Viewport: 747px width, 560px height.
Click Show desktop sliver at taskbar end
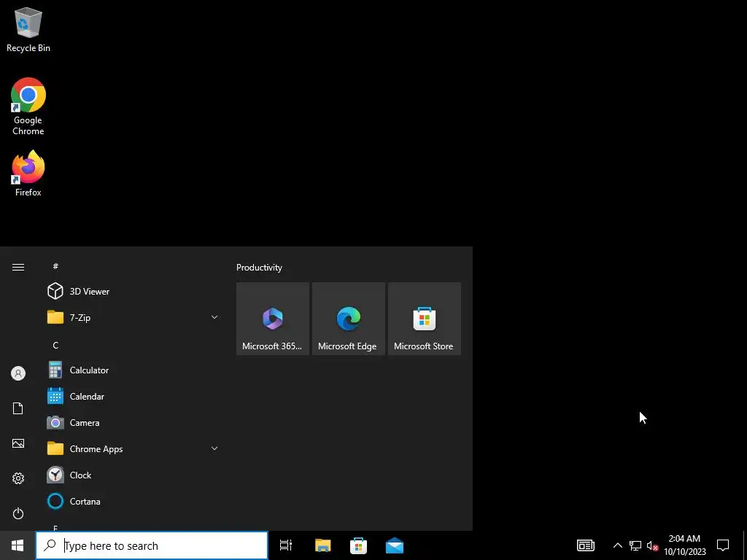[745, 545]
